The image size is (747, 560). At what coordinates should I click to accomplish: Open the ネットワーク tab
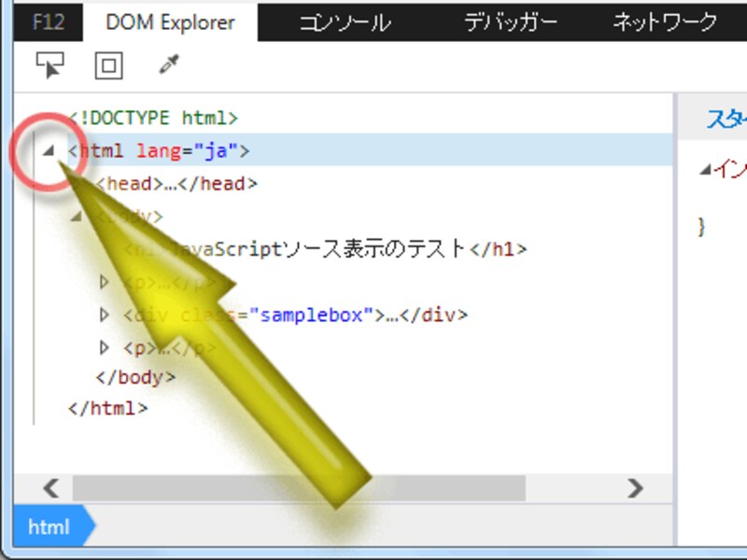point(665,21)
